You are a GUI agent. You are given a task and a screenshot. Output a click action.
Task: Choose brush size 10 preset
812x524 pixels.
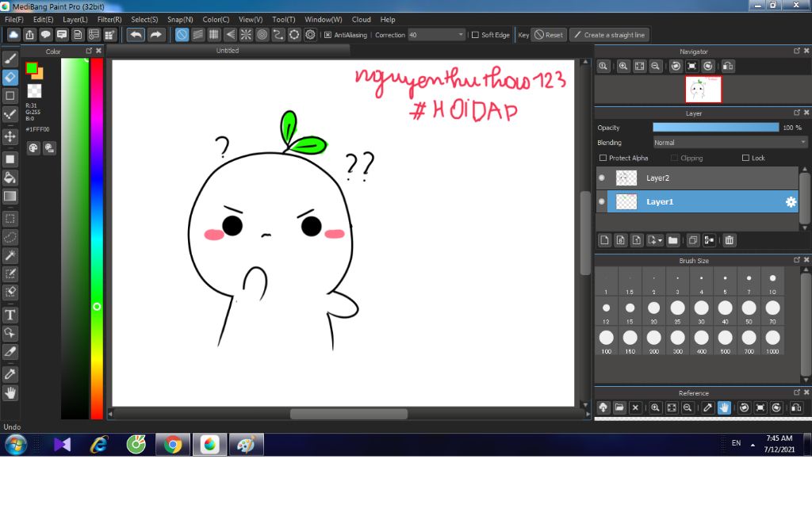[772, 282]
